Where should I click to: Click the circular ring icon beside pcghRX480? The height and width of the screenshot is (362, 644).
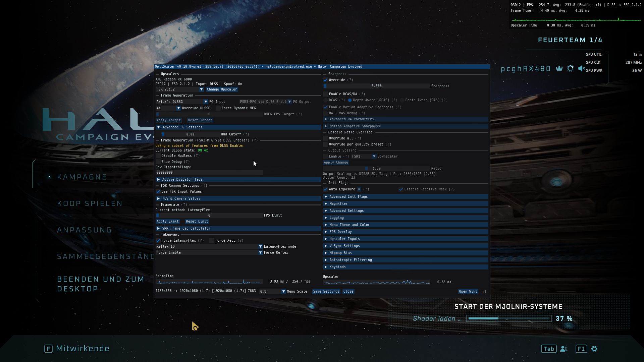point(570,68)
